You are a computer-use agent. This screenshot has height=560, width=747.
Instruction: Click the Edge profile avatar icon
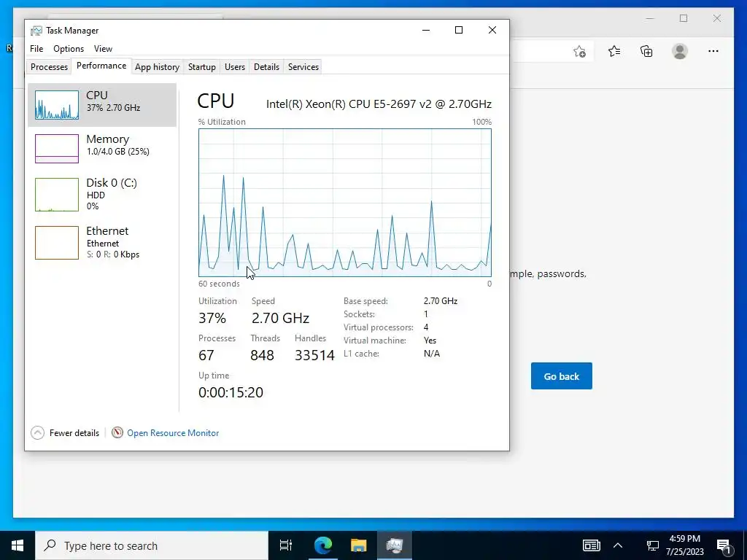[680, 51]
